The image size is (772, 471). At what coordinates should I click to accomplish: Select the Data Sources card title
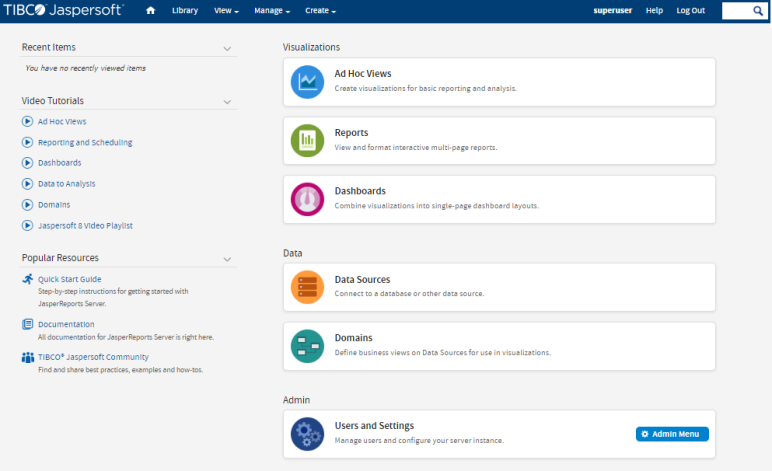[362, 280]
